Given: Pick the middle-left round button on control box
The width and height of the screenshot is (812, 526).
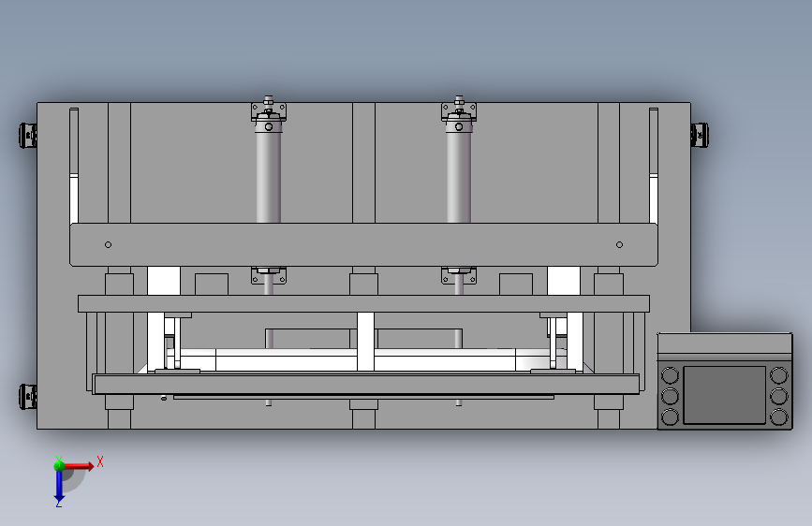Looking at the screenshot, I should 670,396.
